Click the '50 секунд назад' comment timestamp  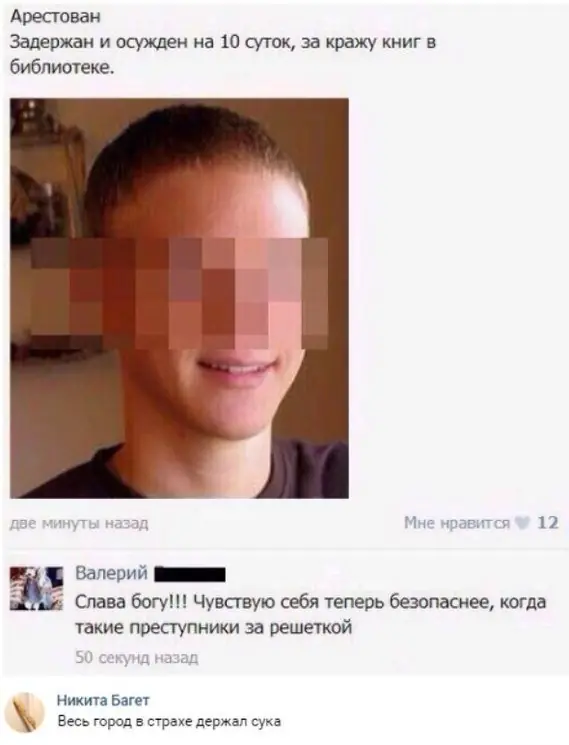coord(137,658)
